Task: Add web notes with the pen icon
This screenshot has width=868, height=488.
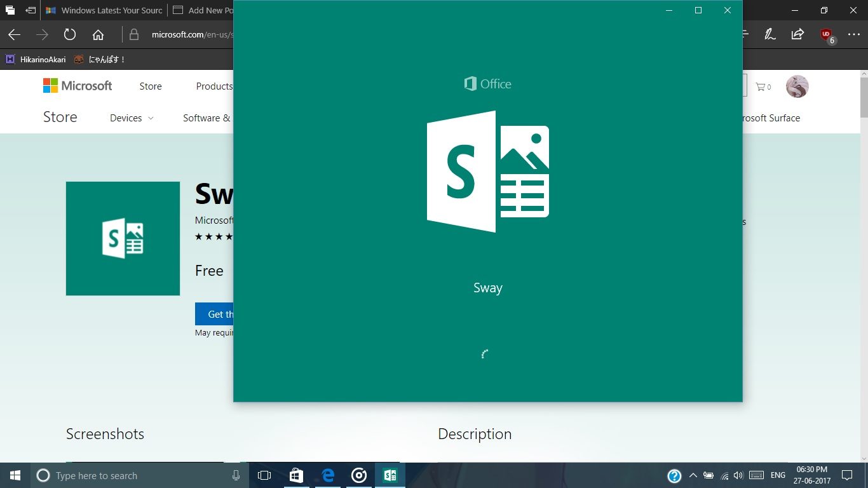Action: tap(770, 34)
